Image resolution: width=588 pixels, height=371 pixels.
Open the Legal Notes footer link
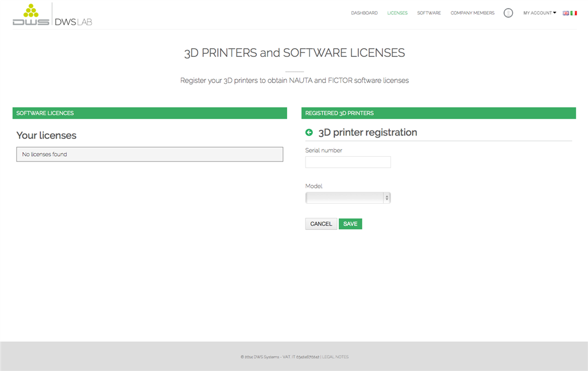tap(335, 357)
